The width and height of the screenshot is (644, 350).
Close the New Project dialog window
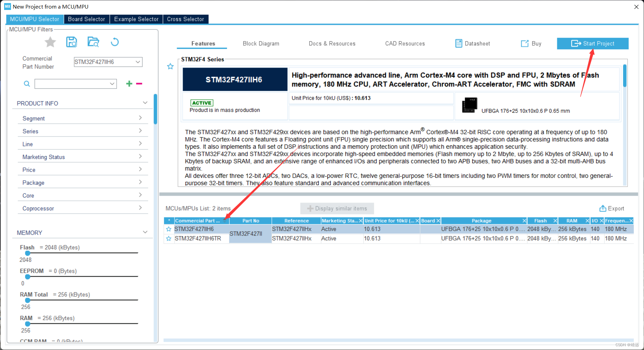[636, 7]
